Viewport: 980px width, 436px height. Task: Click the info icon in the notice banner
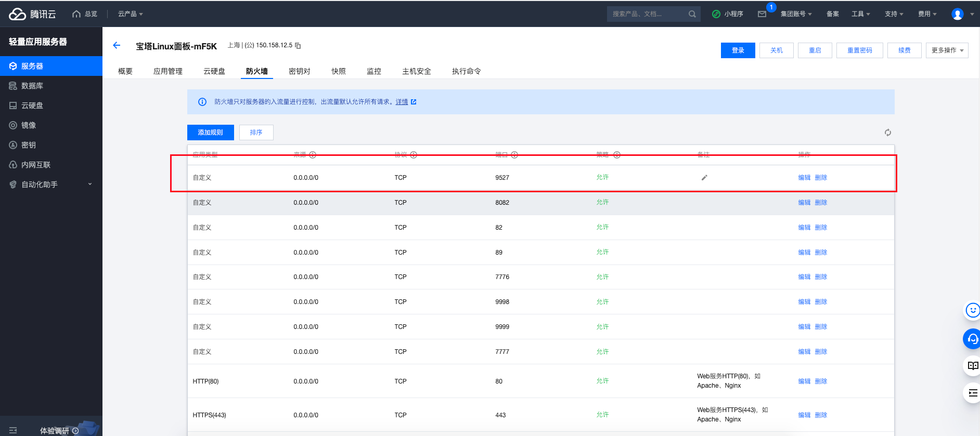202,102
